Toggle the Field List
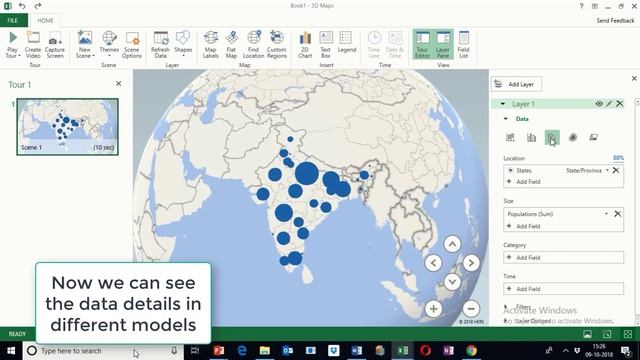 pos(463,44)
